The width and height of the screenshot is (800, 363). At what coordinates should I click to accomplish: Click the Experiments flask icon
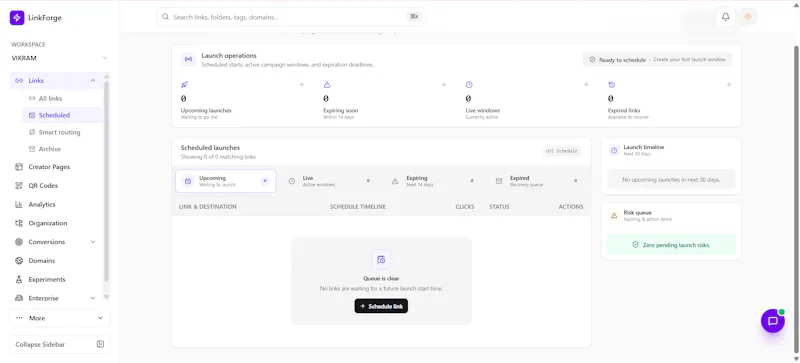19,279
